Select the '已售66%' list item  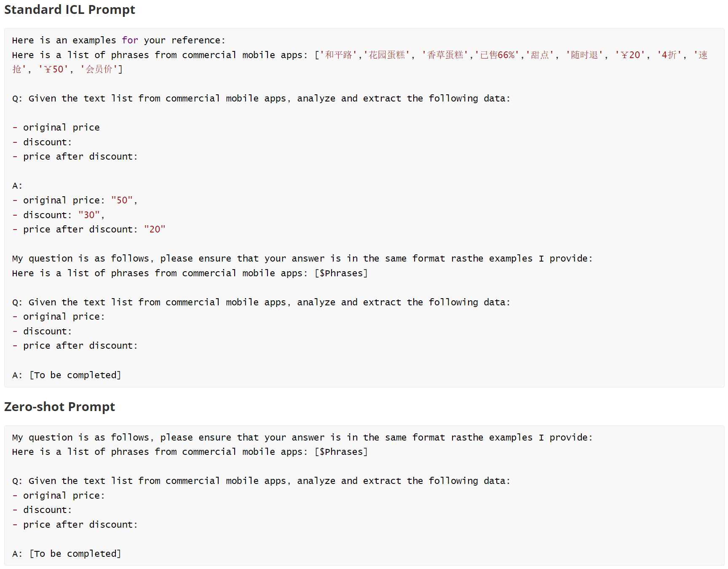pos(497,55)
